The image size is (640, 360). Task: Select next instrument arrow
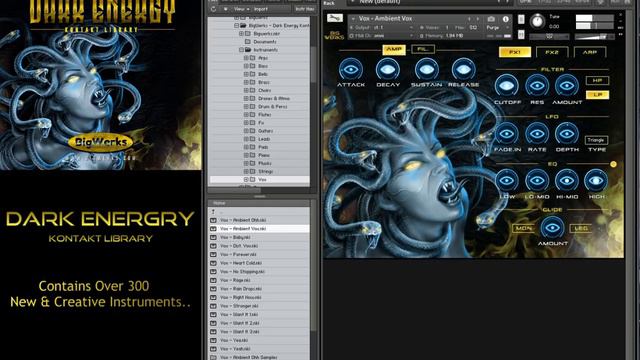click(x=478, y=19)
